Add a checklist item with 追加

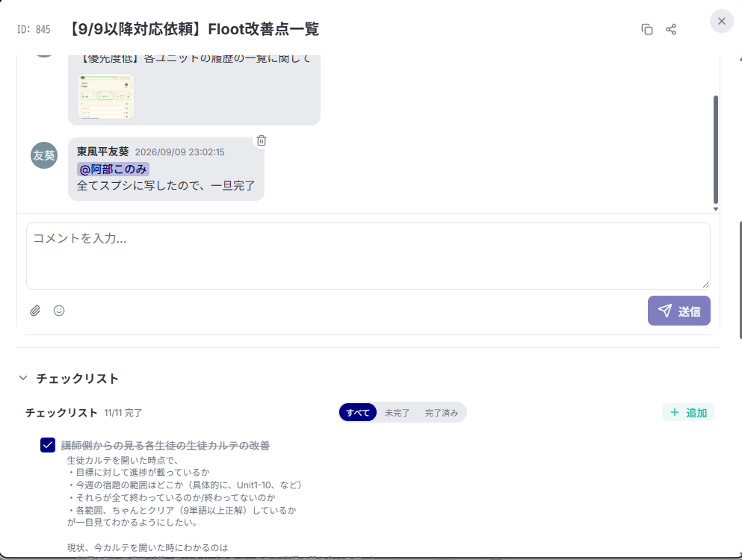tap(688, 412)
